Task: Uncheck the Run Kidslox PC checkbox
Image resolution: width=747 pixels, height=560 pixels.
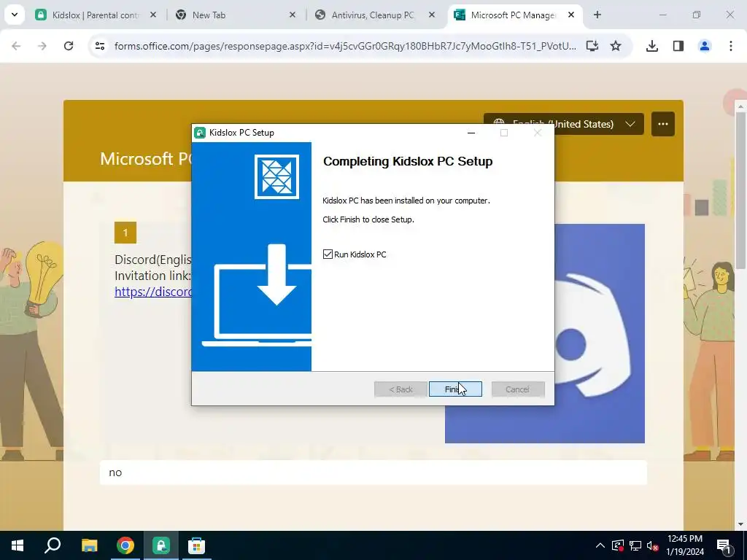Action: (x=328, y=254)
